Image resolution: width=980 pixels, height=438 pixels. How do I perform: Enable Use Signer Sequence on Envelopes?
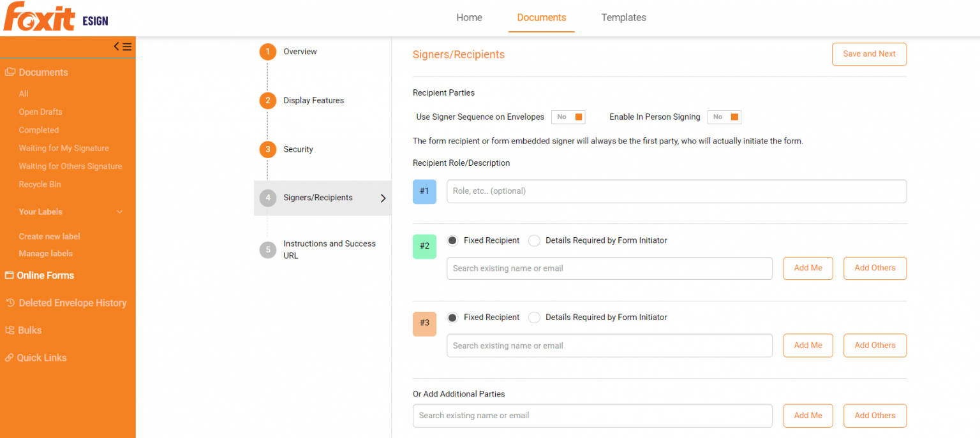click(567, 117)
